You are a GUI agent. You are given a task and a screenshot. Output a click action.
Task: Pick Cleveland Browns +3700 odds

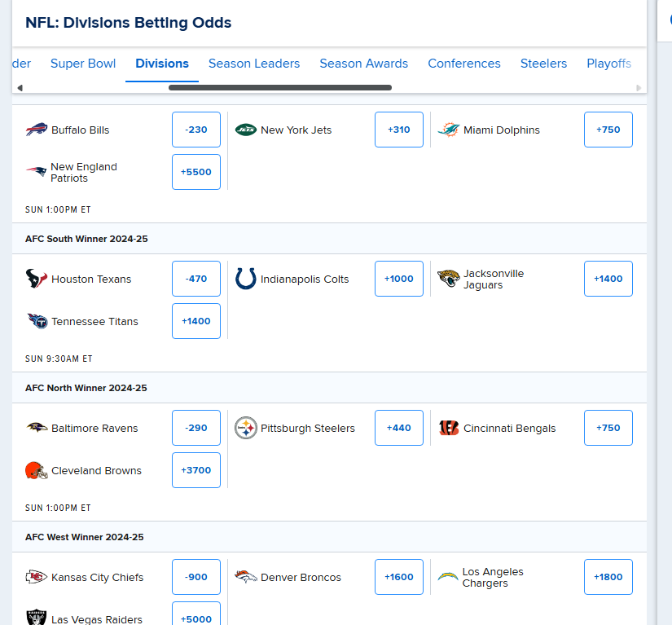(x=196, y=470)
